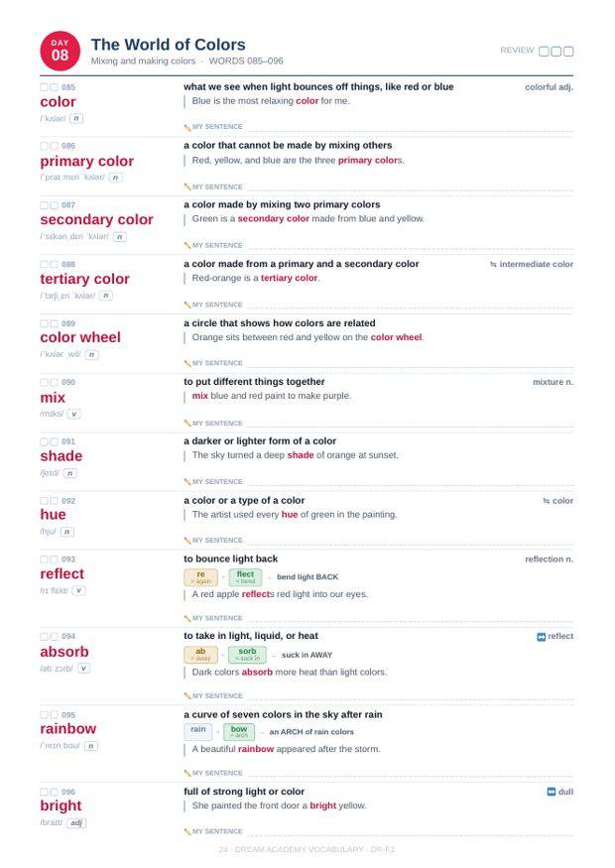Viewport: 615px width, 868px height.
Task: Click the MY SENTENCE line under shade
Action: click(x=379, y=482)
